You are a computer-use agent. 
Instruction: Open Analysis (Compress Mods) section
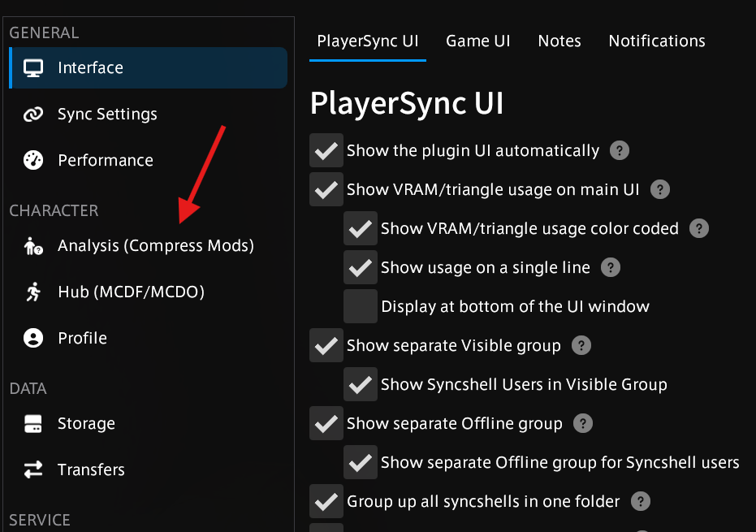pyautogui.click(x=155, y=246)
